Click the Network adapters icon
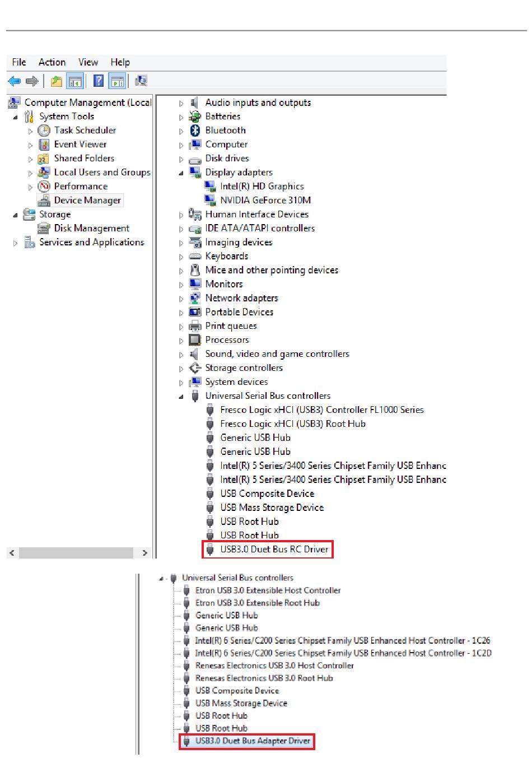The width and height of the screenshot is (532, 777). (x=195, y=298)
